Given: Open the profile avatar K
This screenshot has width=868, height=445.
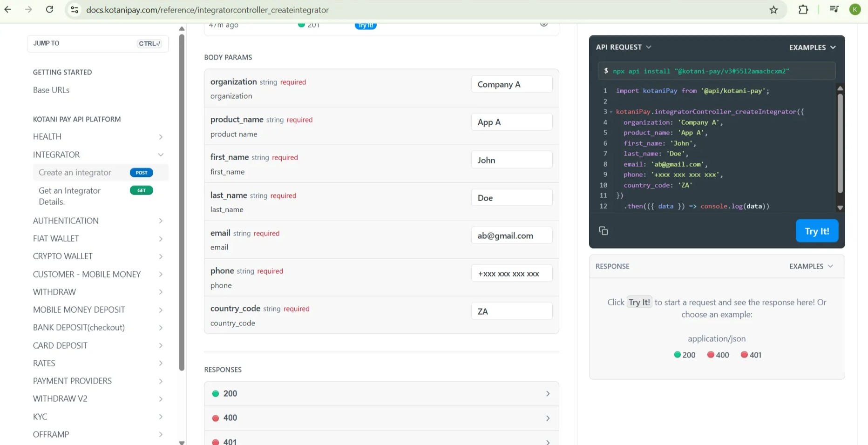Looking at the screenshot, I should click(855, 9).
